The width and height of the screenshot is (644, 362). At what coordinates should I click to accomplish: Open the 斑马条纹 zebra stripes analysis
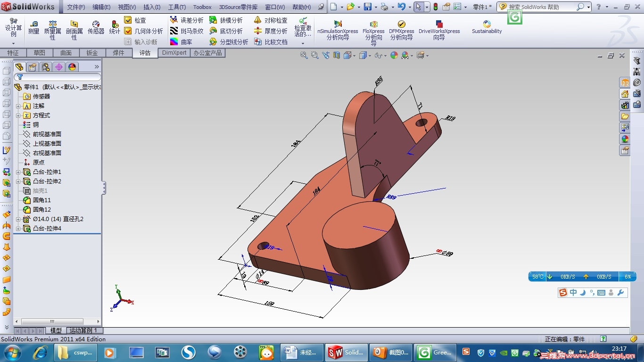(187, 31)
